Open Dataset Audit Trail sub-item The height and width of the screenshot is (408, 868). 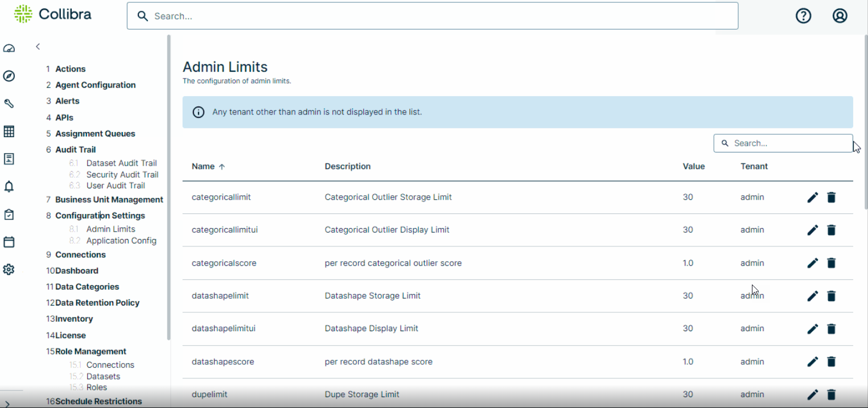click(121, 163)
